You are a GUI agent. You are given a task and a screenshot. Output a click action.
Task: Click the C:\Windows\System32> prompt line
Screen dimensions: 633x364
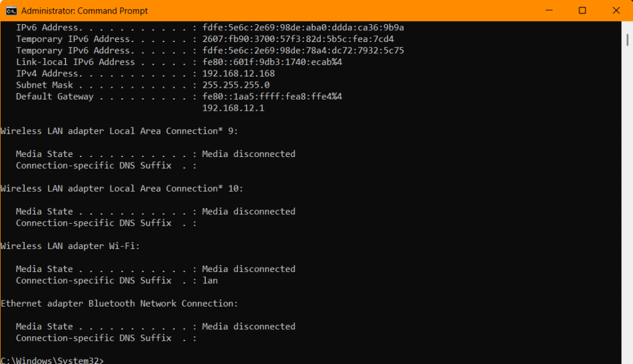(x=52, y=360)
